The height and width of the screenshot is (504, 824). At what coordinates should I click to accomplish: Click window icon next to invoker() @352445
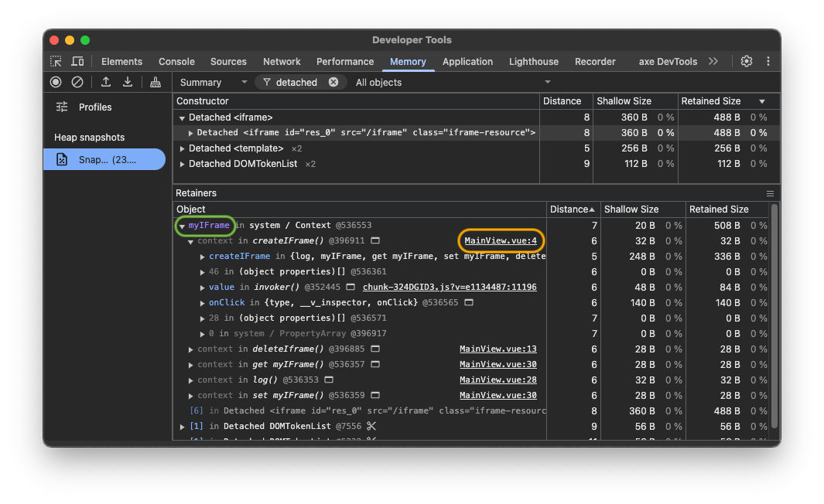(350, 288)
